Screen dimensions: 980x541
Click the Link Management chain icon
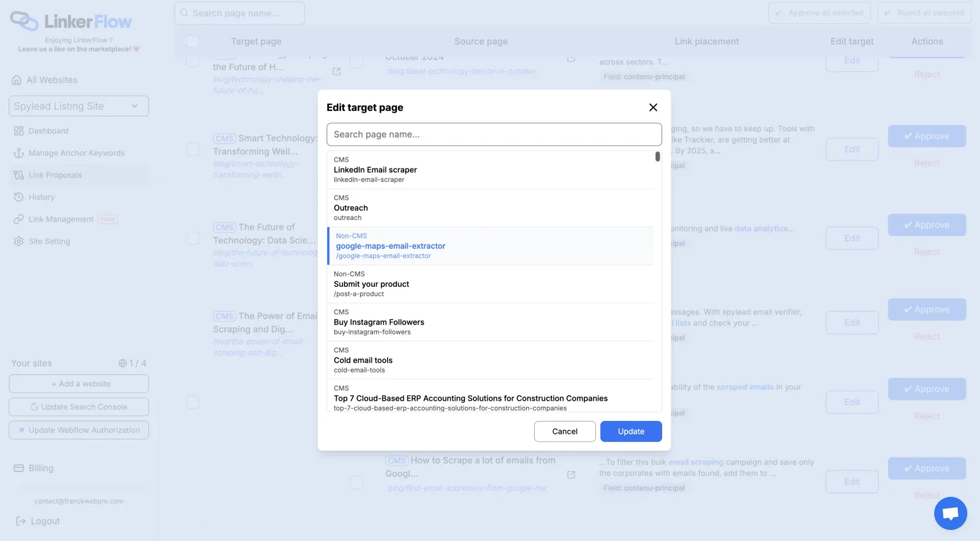(x=18, y=219)
